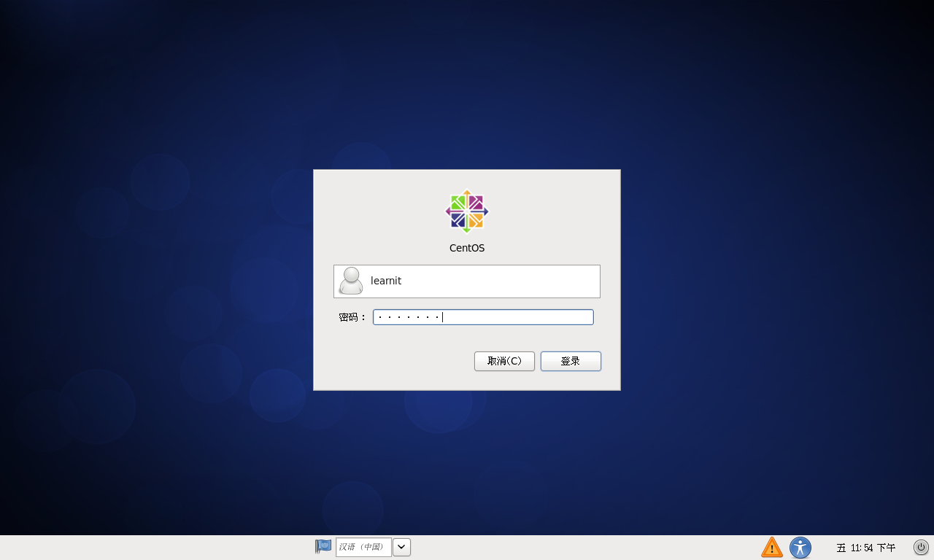Focus the 密码 password input field
Screen dimensions: 934x560
click(483, 317)
